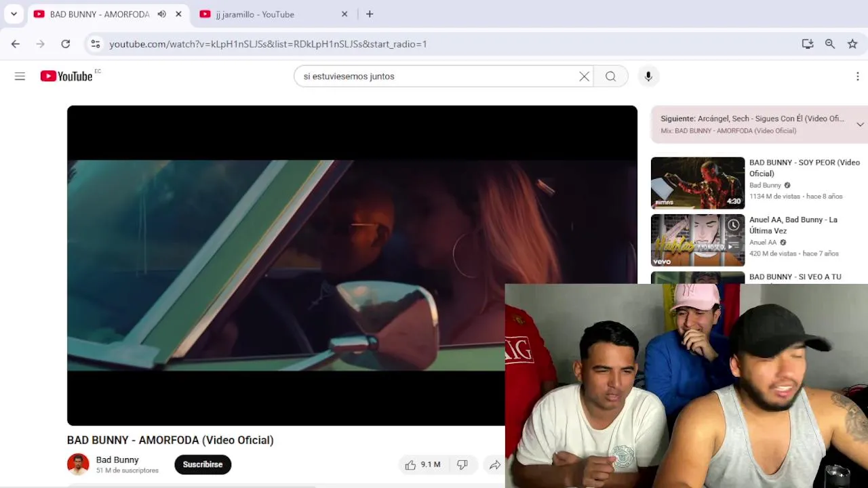Image resolution: width=868 pixels, height=488 pixels.
Task: Open the tab search dropdown
Action: click(x=14, y=14)
